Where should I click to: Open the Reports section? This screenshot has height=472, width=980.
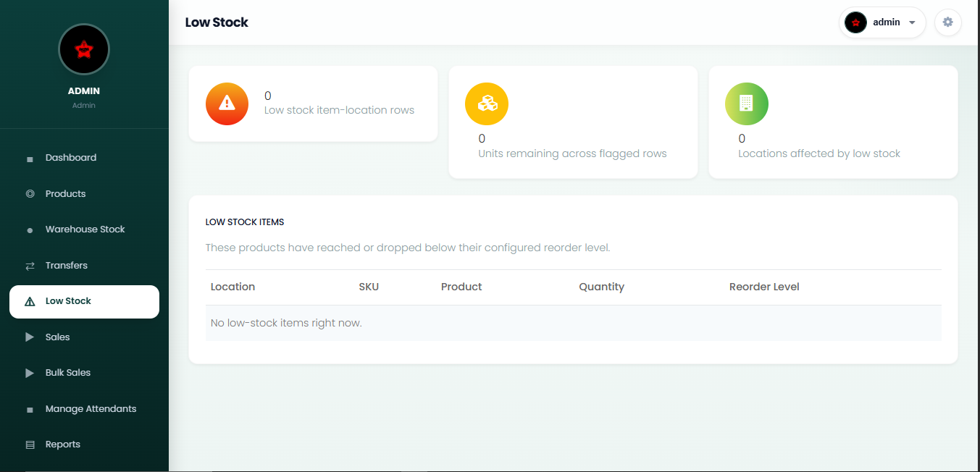[84, 444]
